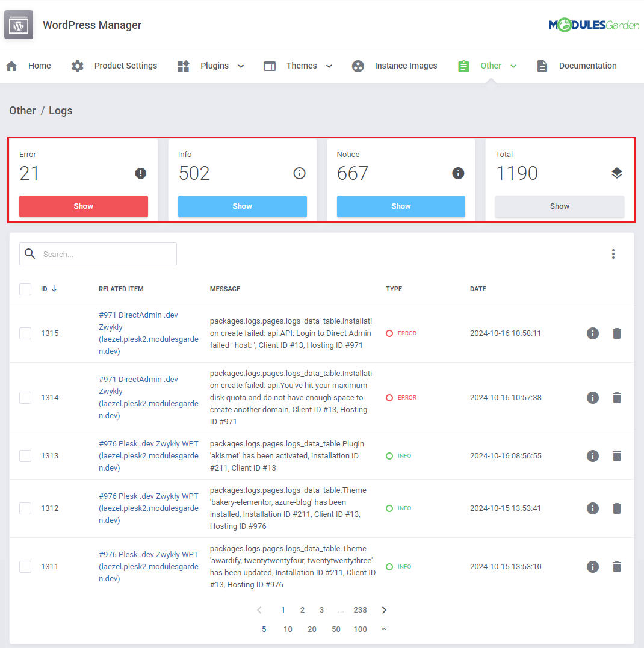
Task: Check the box for log 1315
Action: [25, 333]
